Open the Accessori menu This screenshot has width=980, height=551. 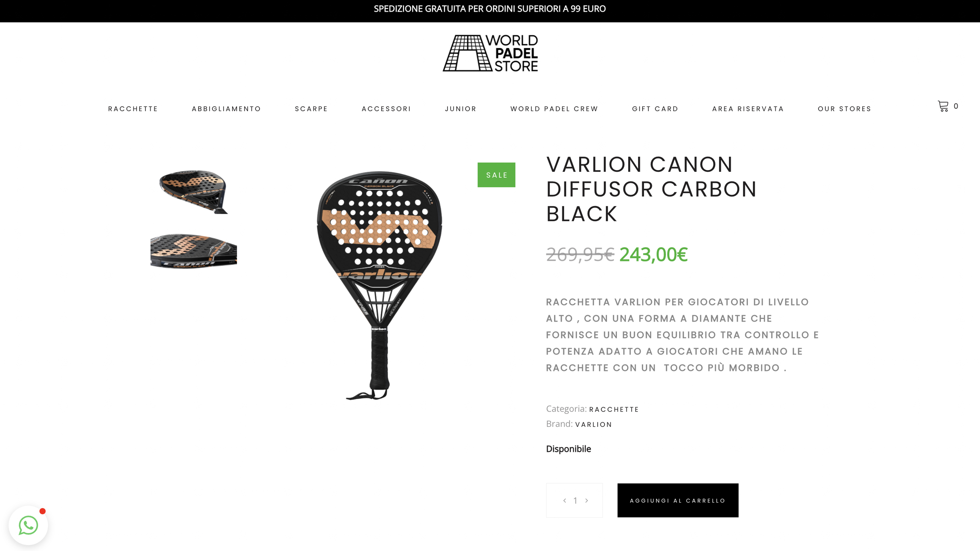click(386, 109)
